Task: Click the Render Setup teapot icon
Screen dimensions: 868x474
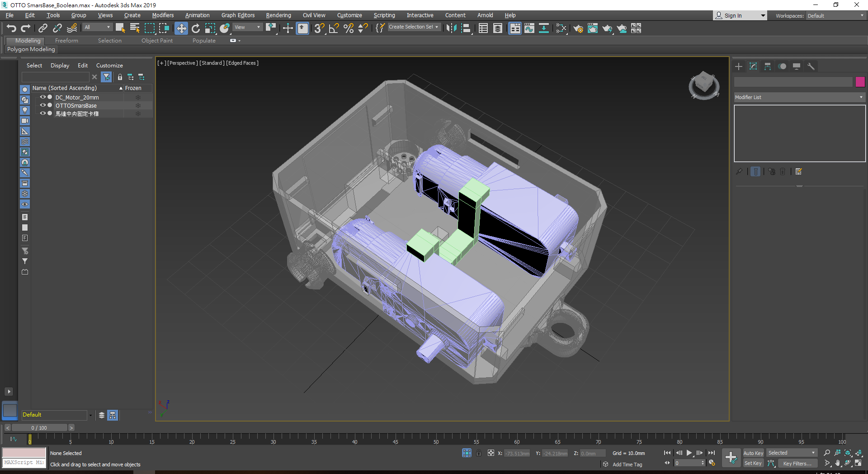Action: pos(578,28)
